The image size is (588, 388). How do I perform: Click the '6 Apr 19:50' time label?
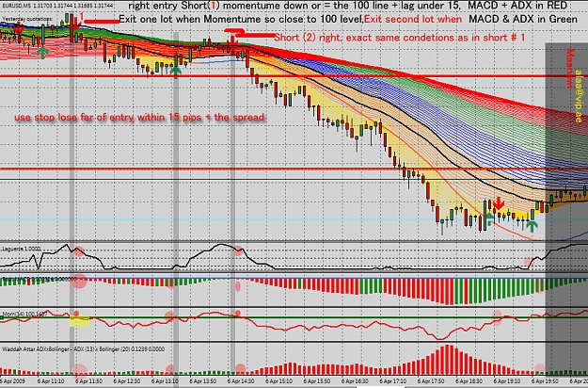[546, 381]
